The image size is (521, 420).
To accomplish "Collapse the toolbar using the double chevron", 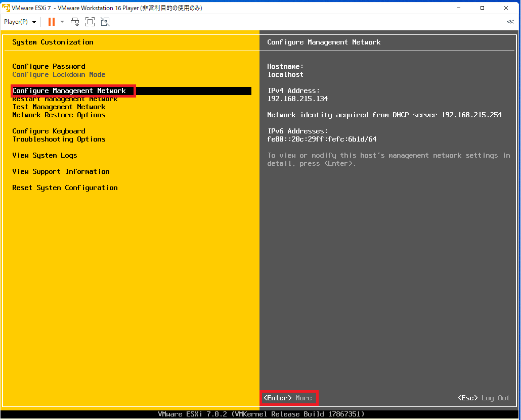I will coord(510,22).
